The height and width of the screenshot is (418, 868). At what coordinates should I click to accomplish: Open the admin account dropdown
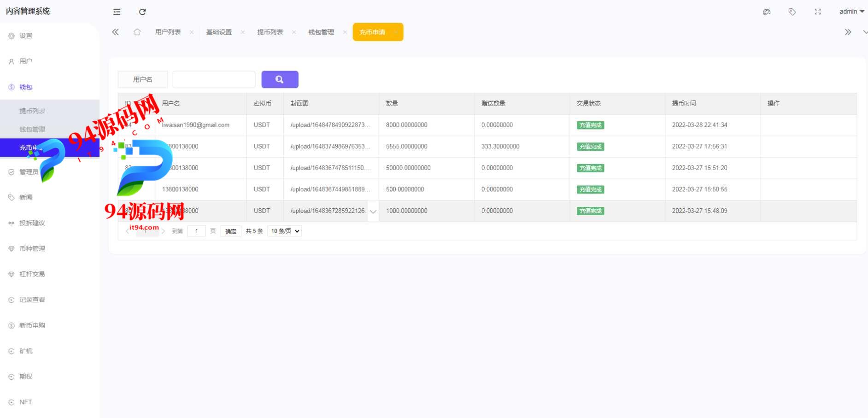[851, 12]
